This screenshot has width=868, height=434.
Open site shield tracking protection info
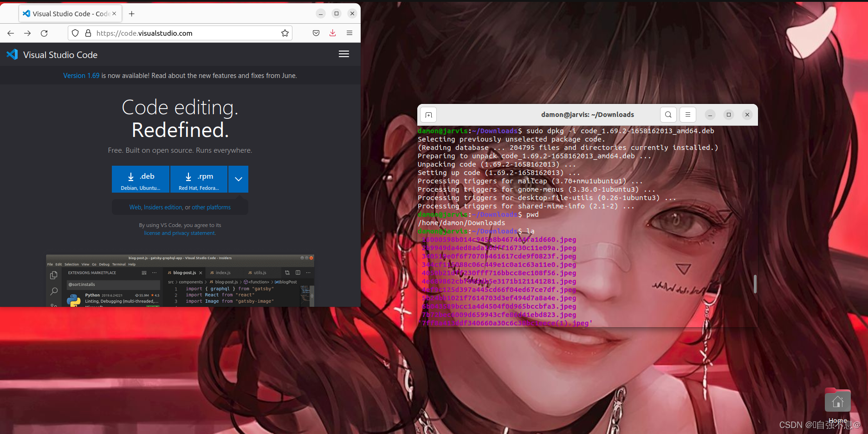pos(75,33)
